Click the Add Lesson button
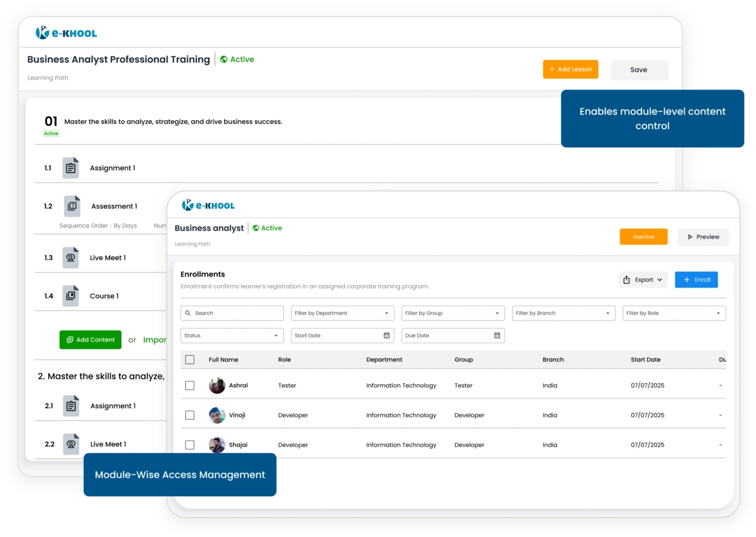 [570, 69]
